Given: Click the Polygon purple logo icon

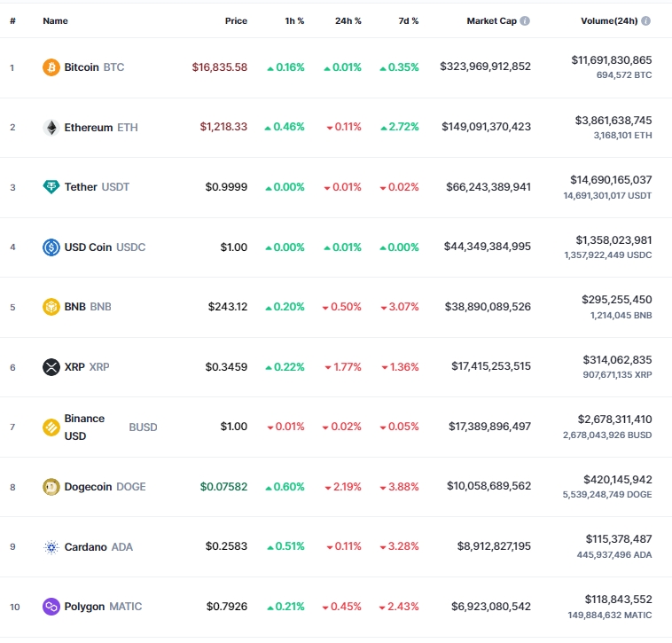Looking at the screenshot, I should [x=51, y=607].
